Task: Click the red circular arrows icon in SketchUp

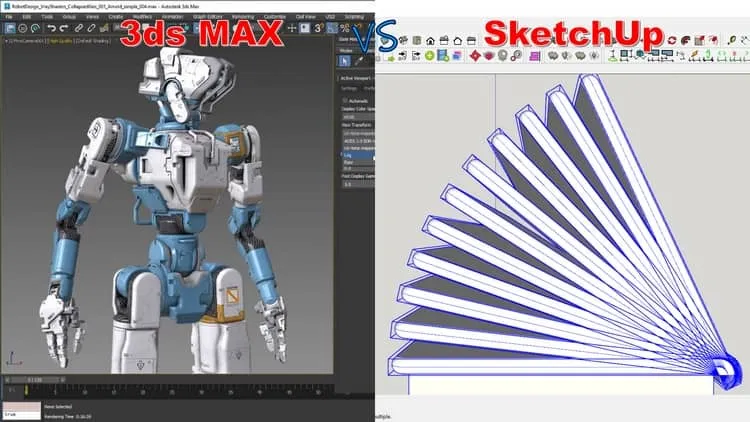Action: coord(672,40)
